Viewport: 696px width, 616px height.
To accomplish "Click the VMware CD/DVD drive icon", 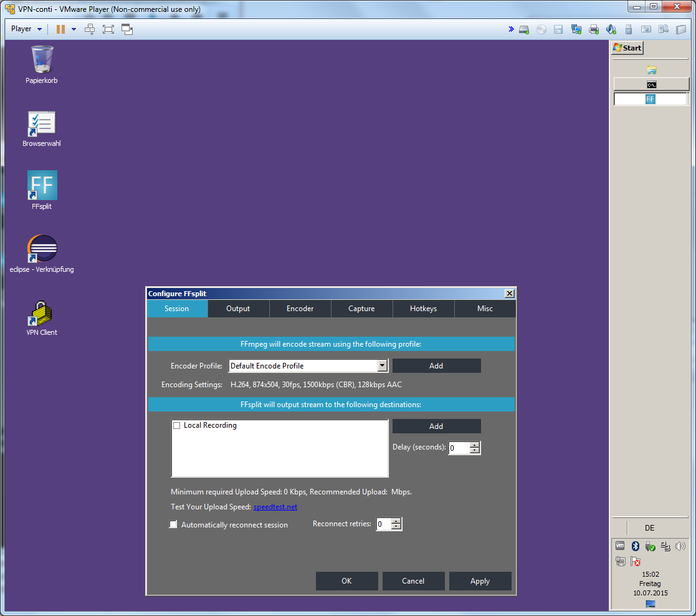I will tap(541, 30).
